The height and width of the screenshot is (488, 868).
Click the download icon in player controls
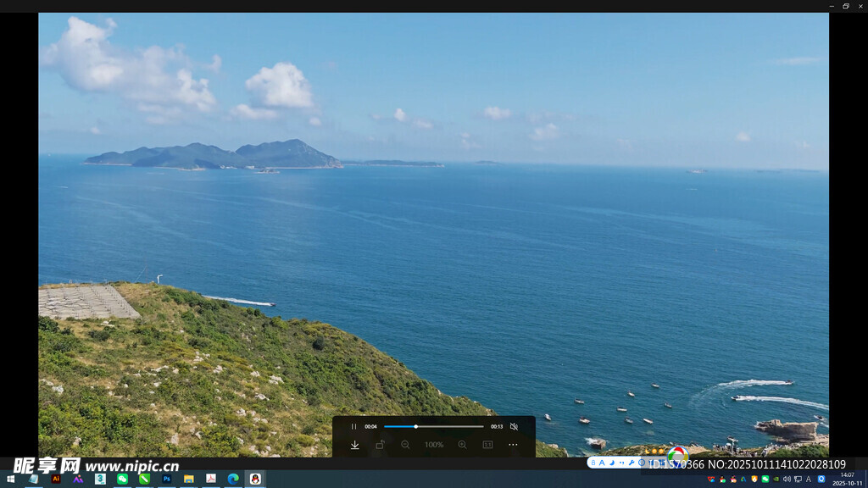click(354, 445)
